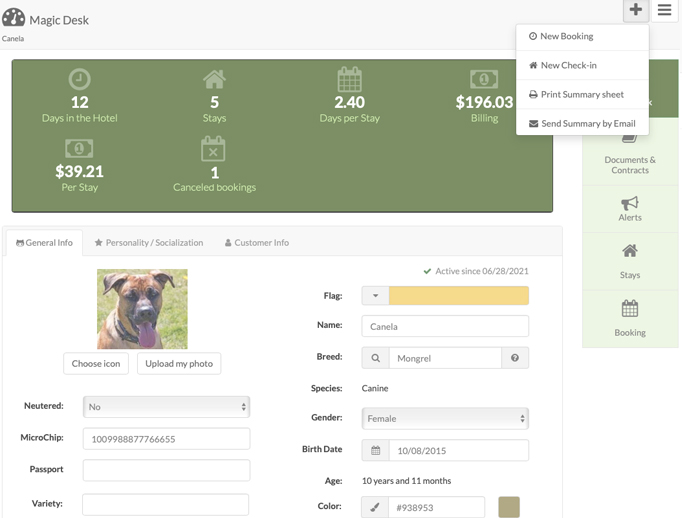
Task: Click the 12 Days in the Hotel value
Action: pyautogui.click(x=80, y=102)
